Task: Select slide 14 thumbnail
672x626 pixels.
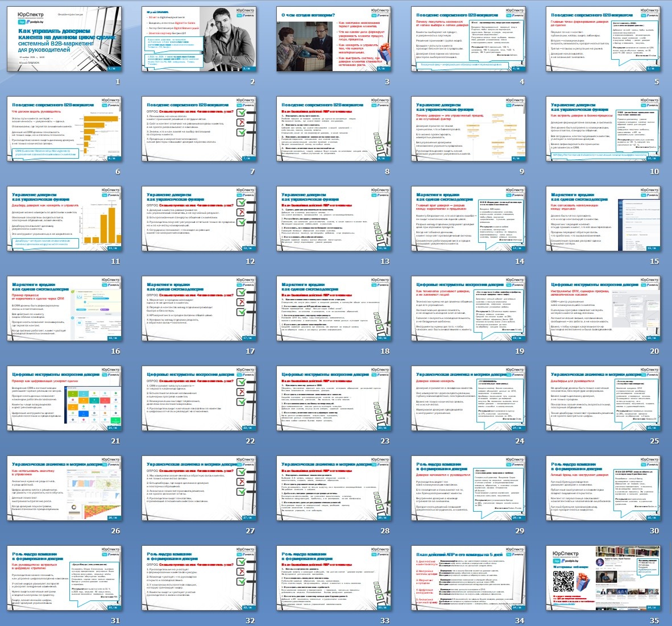Action: [469, 218]
